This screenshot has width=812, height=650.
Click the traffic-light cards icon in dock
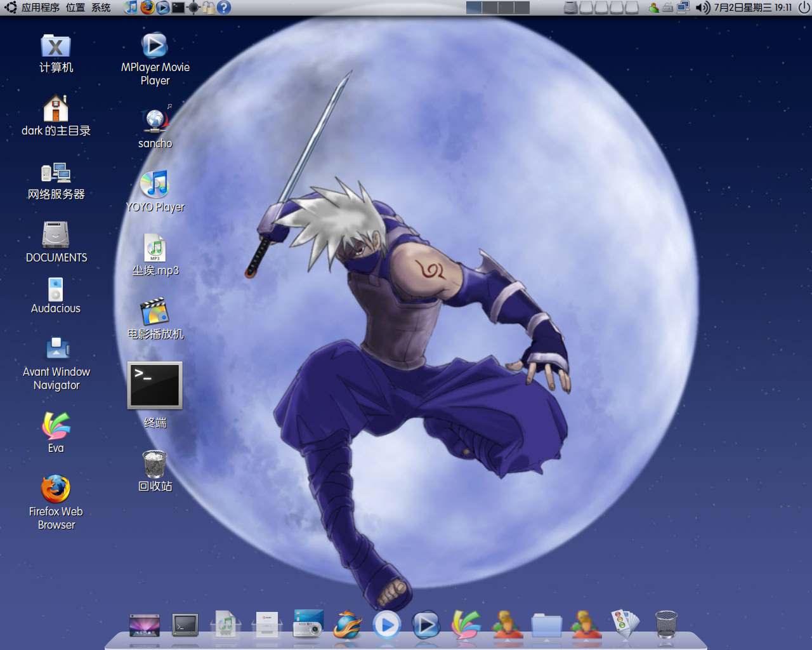click(x=625, y=624)
